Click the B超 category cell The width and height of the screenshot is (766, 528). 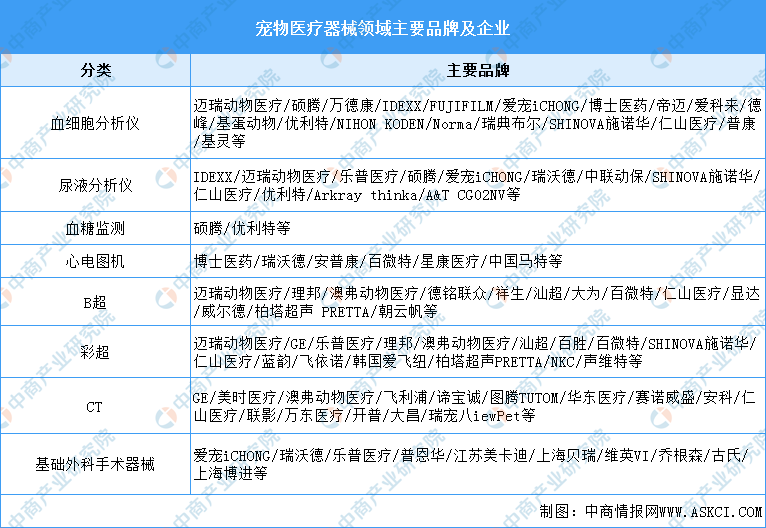[96, 302]
